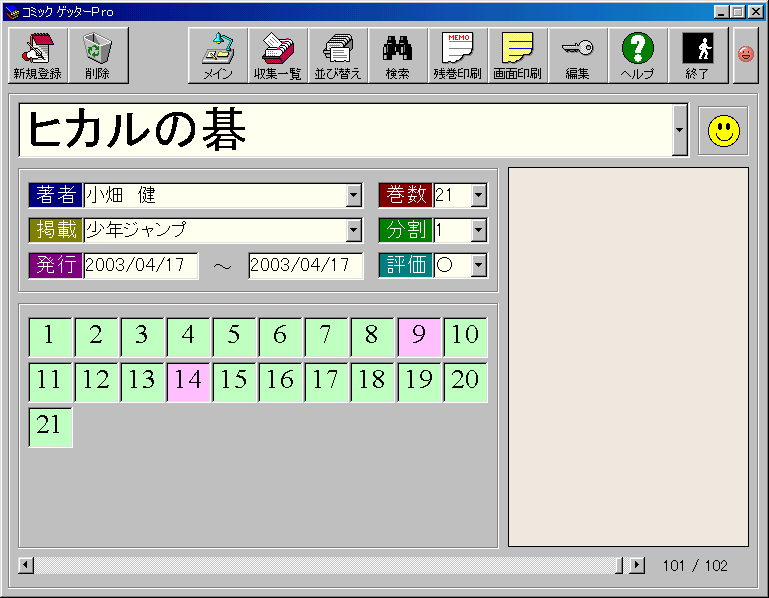This screenshot has height=598, width=769.
Task: Toggle volume 10 box
Action: pyautogui.click(x=465, y=337)
